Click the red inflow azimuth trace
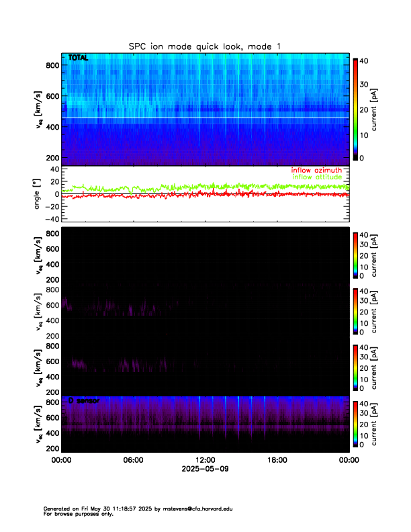 [x=201, y=195]
